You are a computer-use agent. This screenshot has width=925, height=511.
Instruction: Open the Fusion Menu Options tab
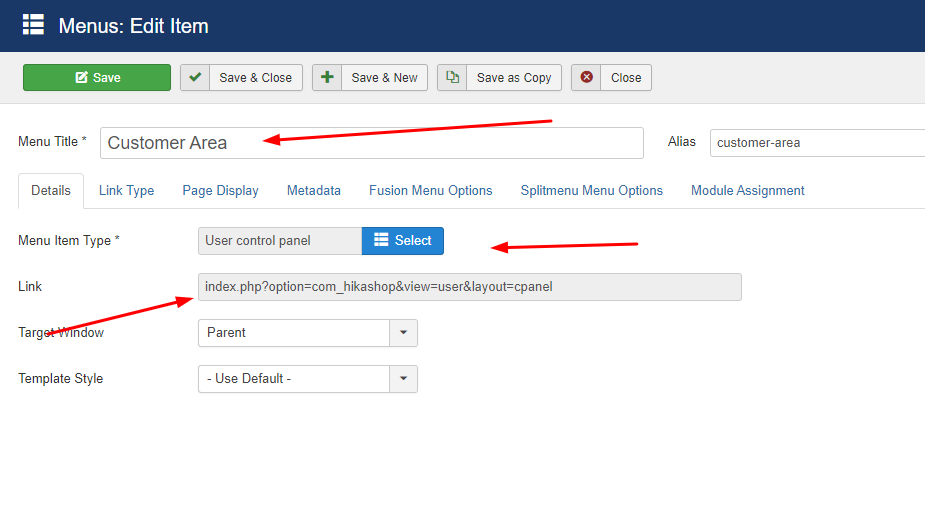(x=431, y=191)
